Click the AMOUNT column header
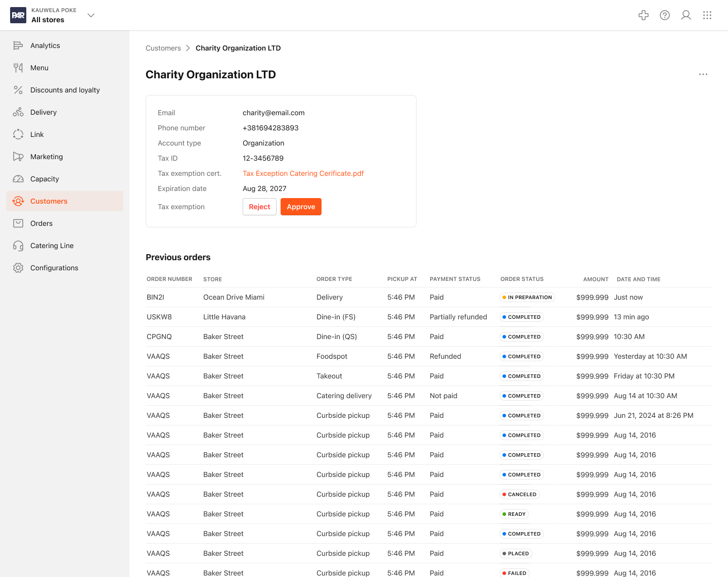This screenshot has width=728, height=577. click(x=596, y=279)
